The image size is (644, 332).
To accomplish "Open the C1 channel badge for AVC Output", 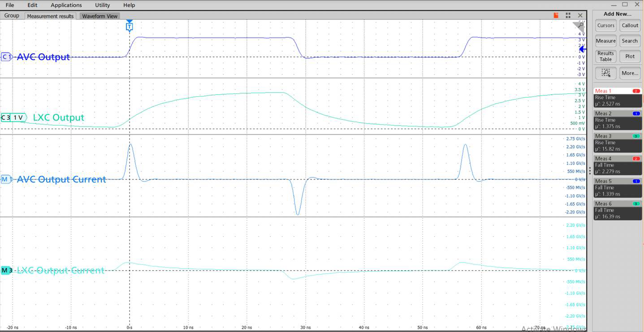I will [6, 57].
